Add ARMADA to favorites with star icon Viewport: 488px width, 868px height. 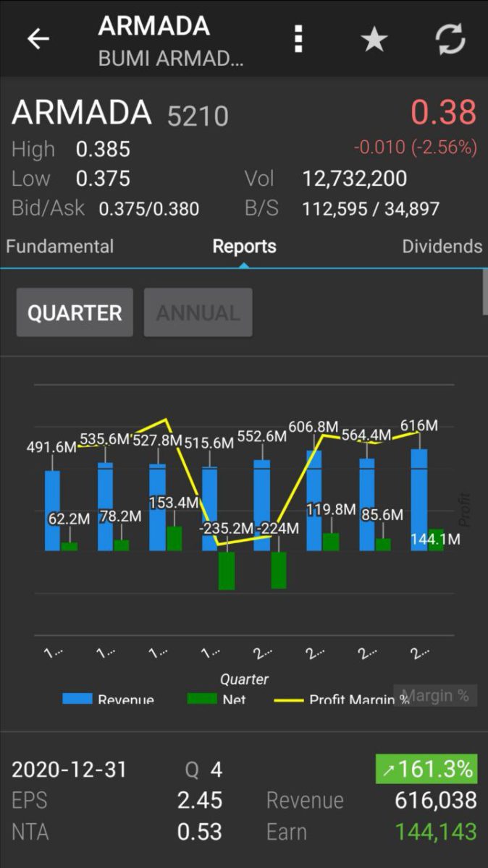[x=374, y=38]
